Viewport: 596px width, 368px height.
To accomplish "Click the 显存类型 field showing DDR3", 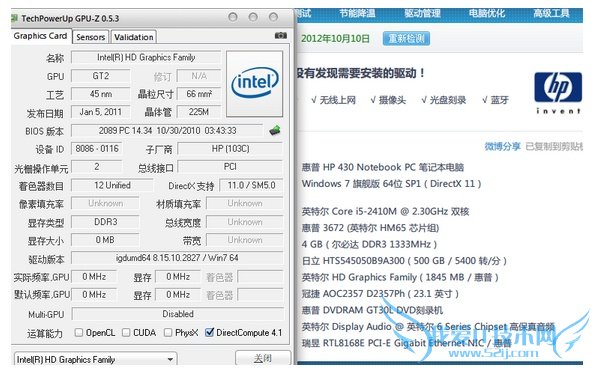I will (105, 222).
